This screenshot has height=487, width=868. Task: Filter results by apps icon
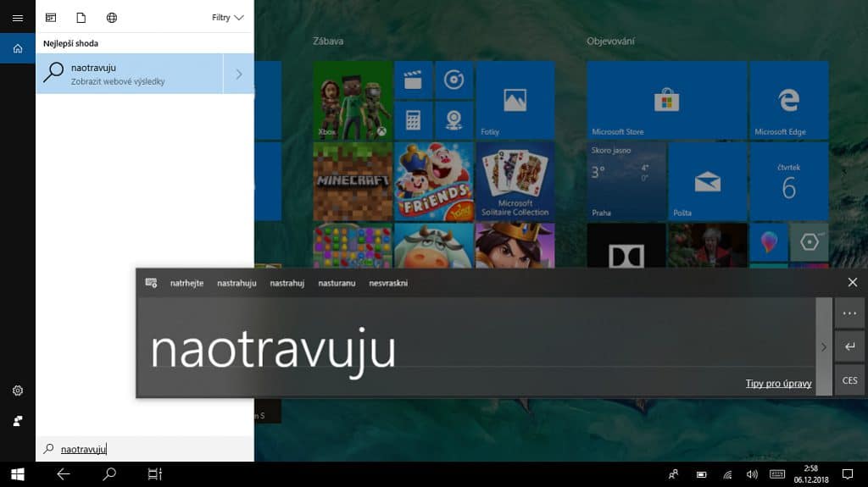[51, 18]
